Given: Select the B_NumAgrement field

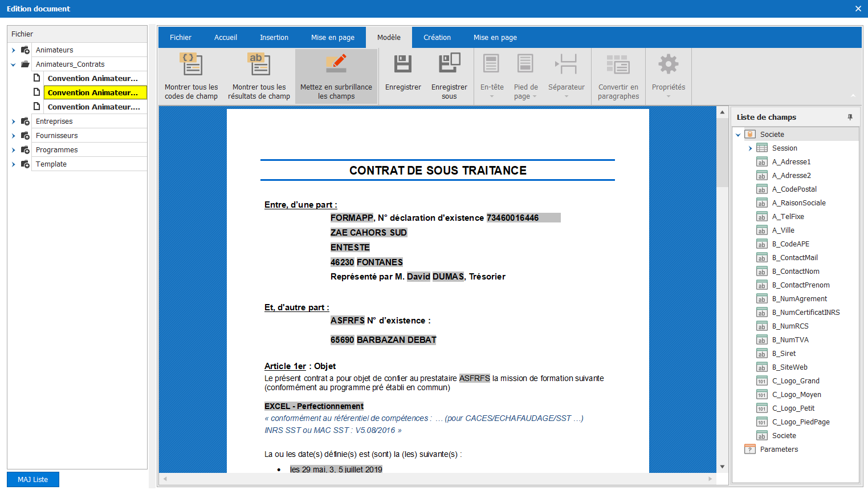Looking at the screenshot, I should [x=799, y=299].
